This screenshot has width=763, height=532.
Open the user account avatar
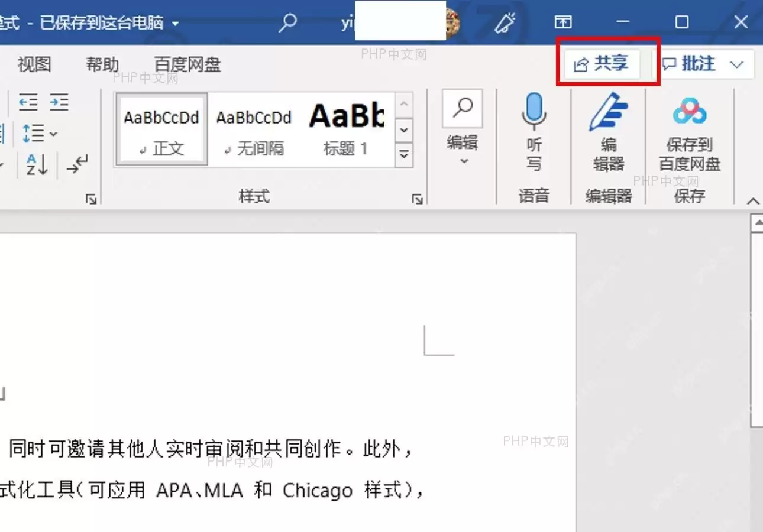453,22
